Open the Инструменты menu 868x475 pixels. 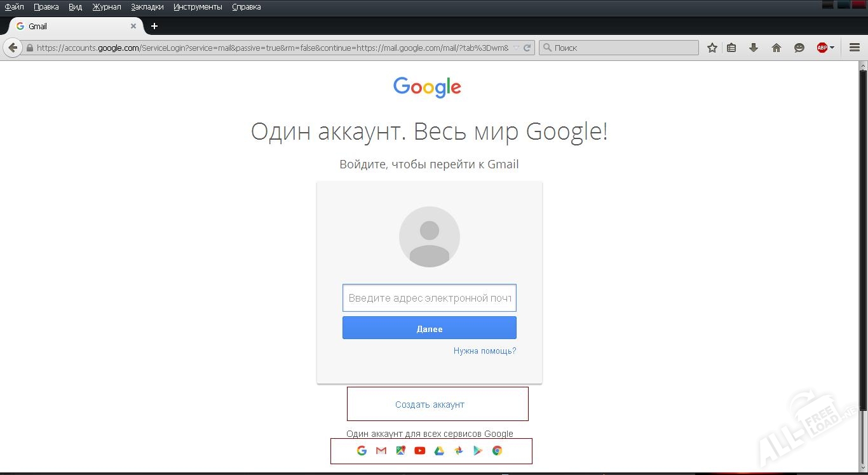click(x=198, y=7)
